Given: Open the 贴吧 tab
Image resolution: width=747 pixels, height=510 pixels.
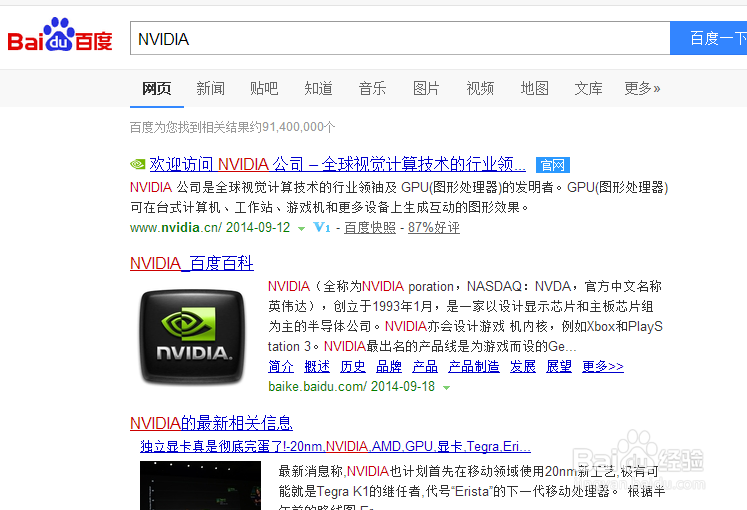Looking at the screenshot, I should (264, 89).
